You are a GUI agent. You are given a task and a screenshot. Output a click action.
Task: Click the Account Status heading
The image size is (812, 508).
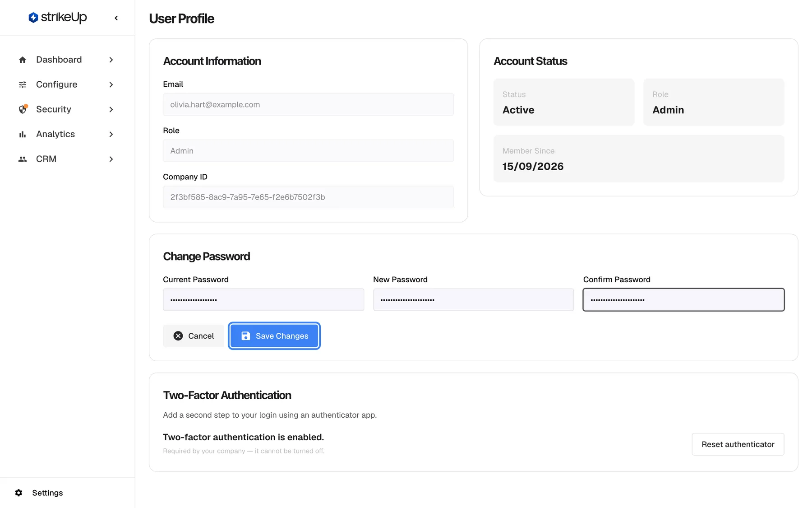530,61
